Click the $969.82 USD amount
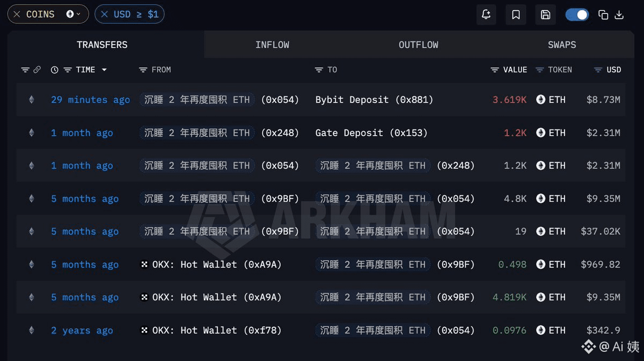 pos(601,264)
